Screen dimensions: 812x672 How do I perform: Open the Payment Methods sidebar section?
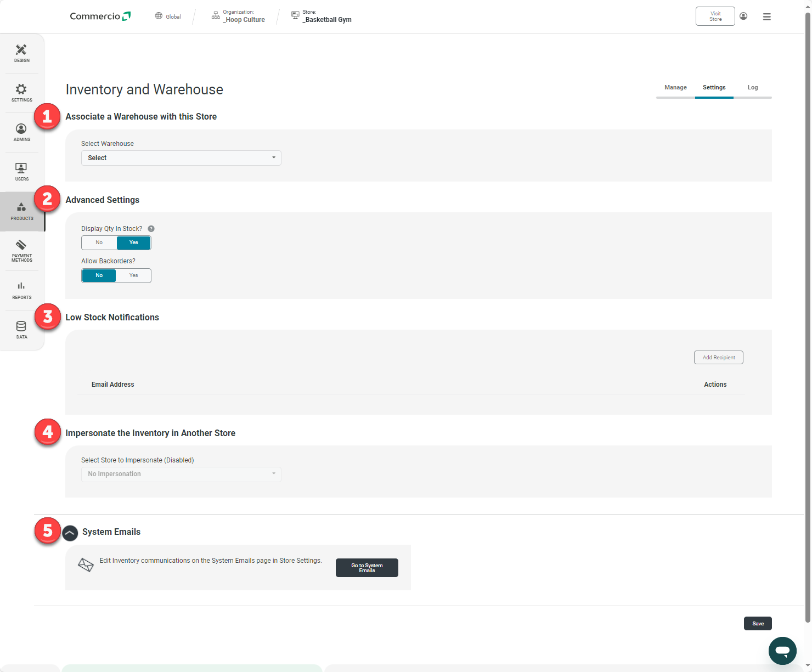click(x=22, y=251)
